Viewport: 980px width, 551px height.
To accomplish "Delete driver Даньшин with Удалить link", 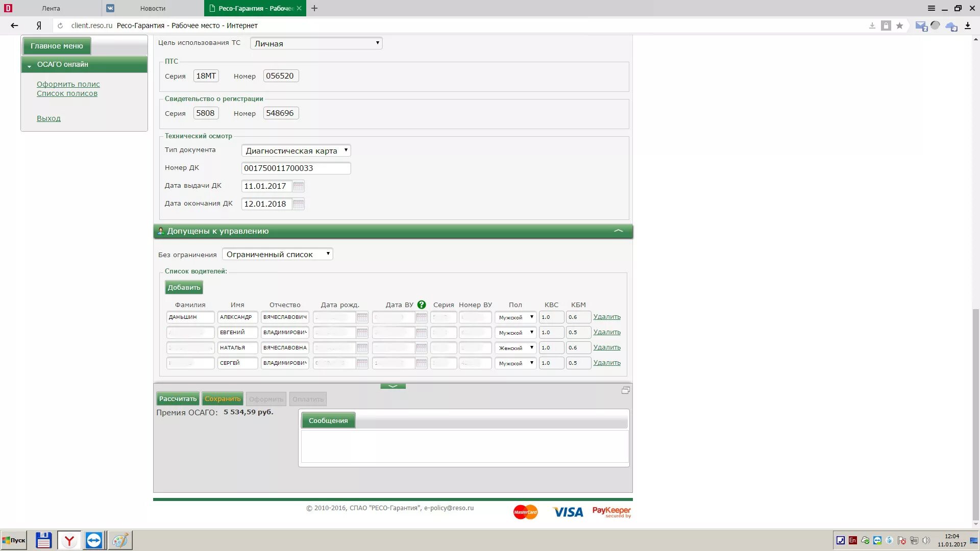I will (x=607, y=317).
